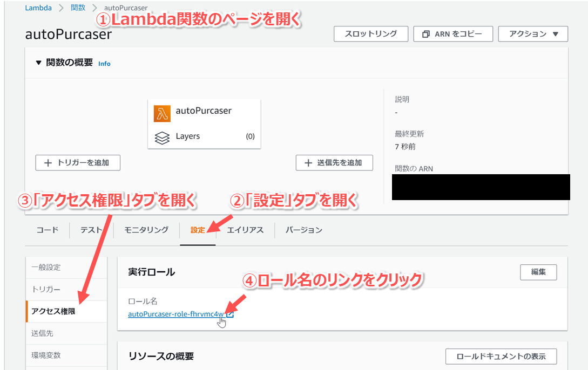This screenshot has height=370, width=588.
Task: Switch to the コード tab
Action: pyautogui.click(x=48, y=230)
